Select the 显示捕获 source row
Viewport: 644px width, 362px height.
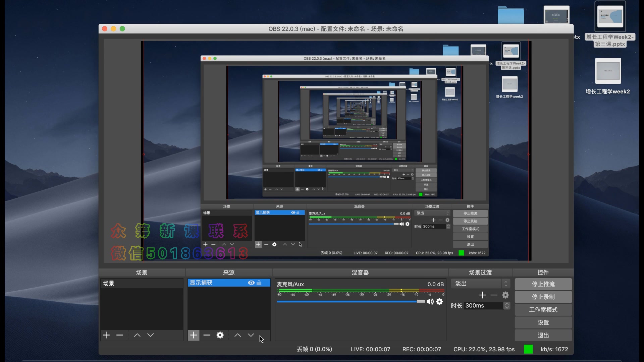tap(229, 283)
